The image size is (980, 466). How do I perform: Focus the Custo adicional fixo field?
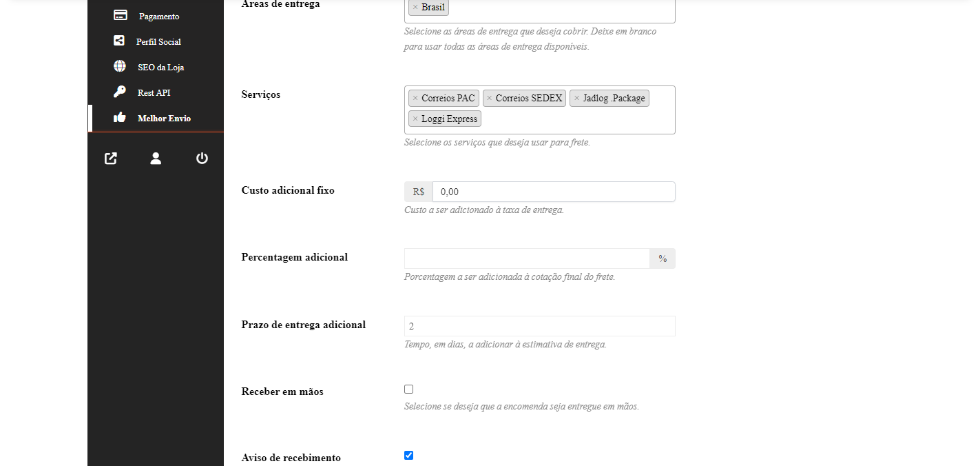point(554,192)
